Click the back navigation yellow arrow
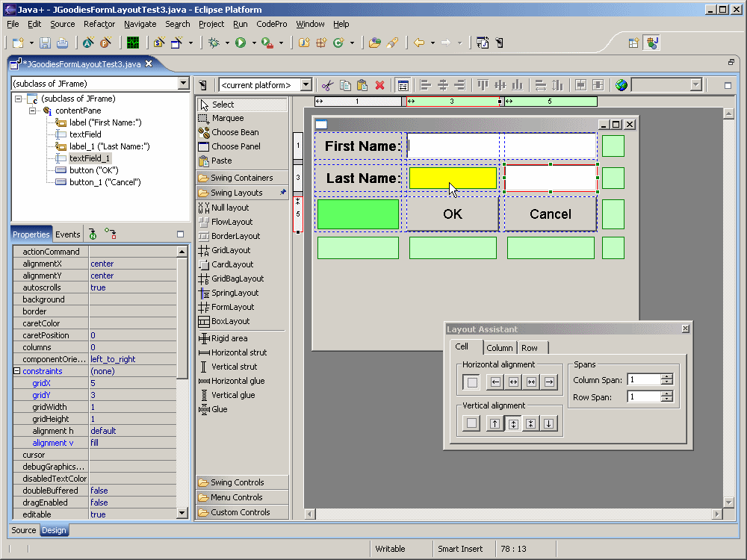 click(x=419, y=43)
